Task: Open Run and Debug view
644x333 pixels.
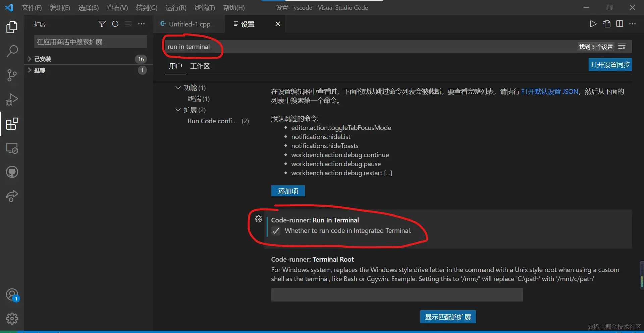Action: pos(12,99)
